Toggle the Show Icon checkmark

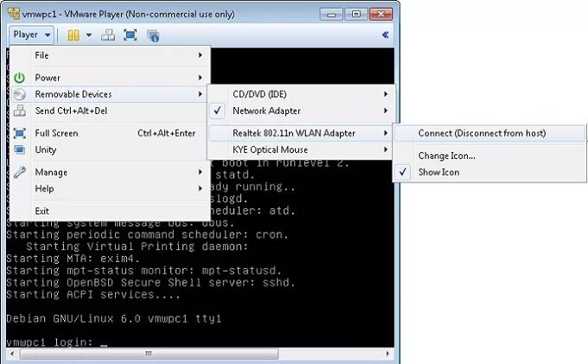(x=403, y=172)
